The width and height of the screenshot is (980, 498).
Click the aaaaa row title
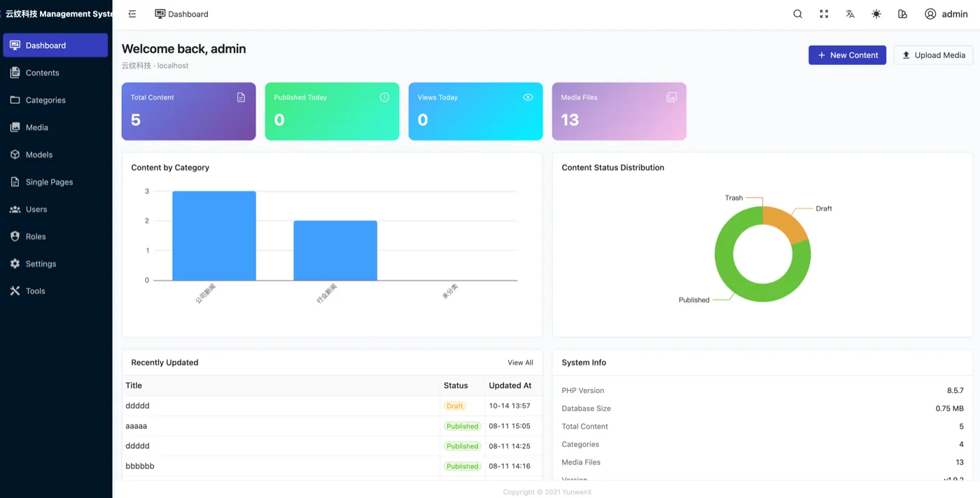pyautogui.click(x=136, y=426)
